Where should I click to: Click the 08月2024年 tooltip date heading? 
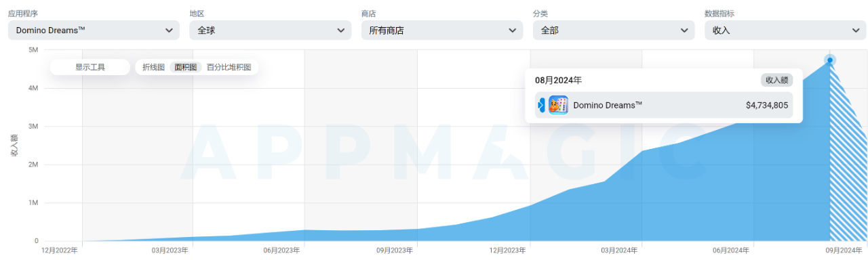(558, 80)
